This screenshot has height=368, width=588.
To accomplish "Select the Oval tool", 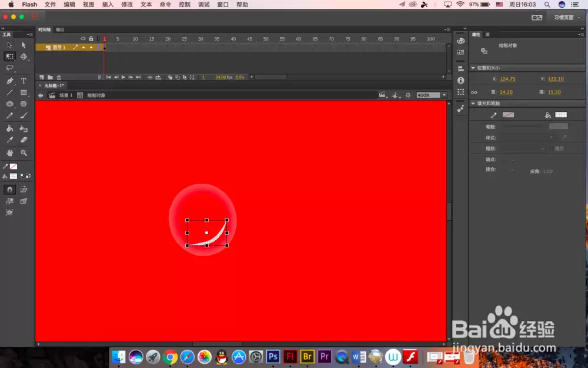I will 10,104.
